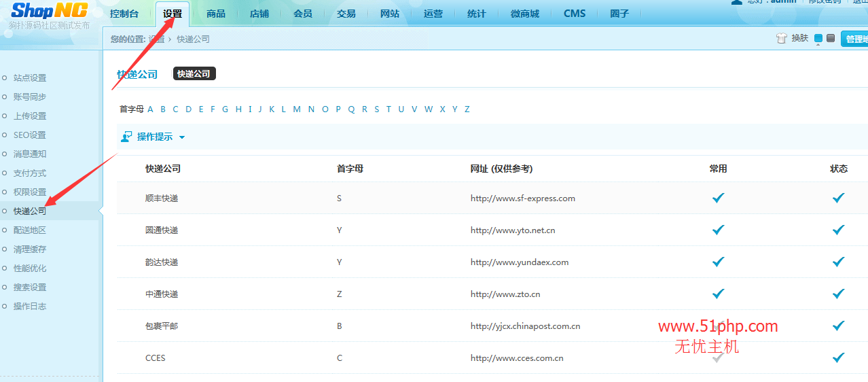Click the dark 快递公司 tab button

click(194, 73)
